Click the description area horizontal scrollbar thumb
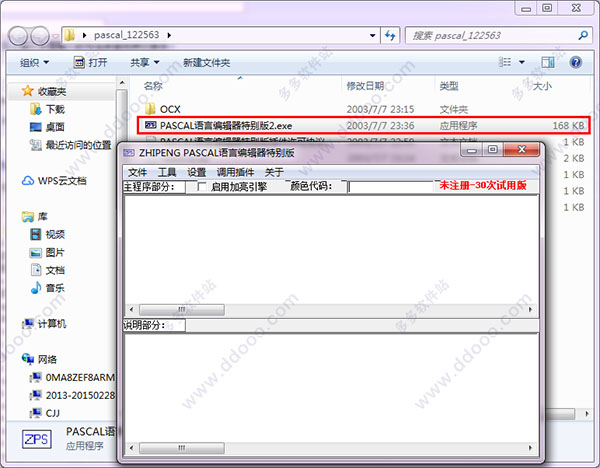 pyautogui.click(x=182, y=448)
